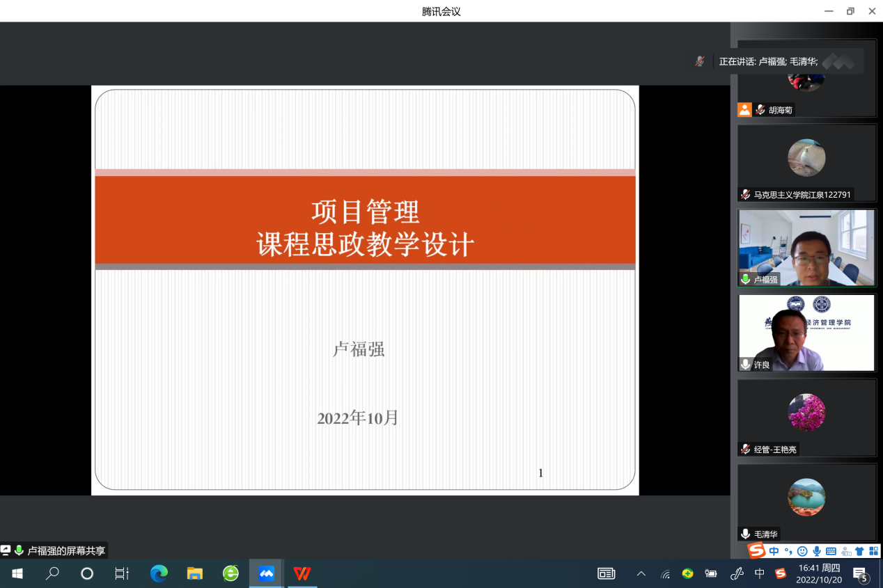883x588 pixels.
Task: Select 卢福强's video thumbnail
Action: 806,248
